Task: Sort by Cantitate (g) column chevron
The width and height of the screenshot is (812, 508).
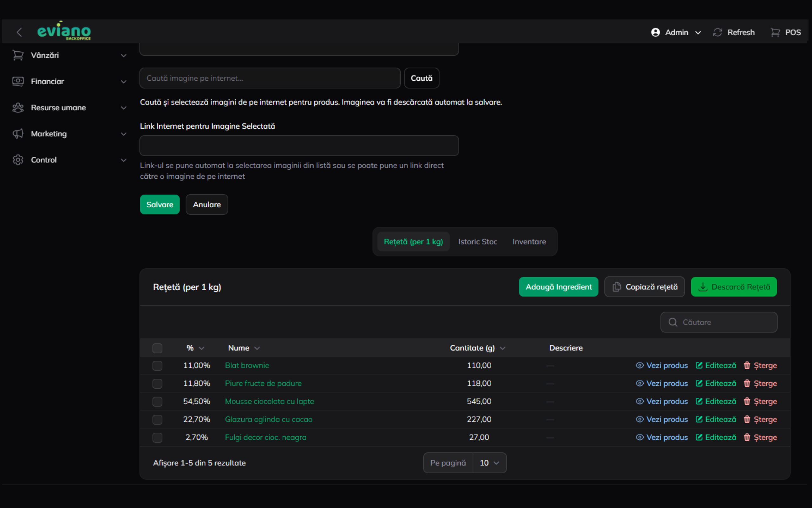Action: coord(502,348)
